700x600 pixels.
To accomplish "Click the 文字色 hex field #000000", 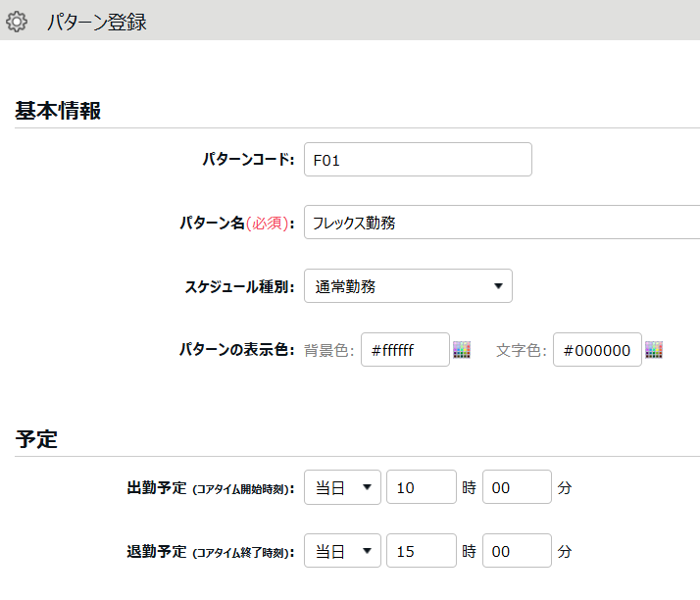I will click(x=597, y=350).
